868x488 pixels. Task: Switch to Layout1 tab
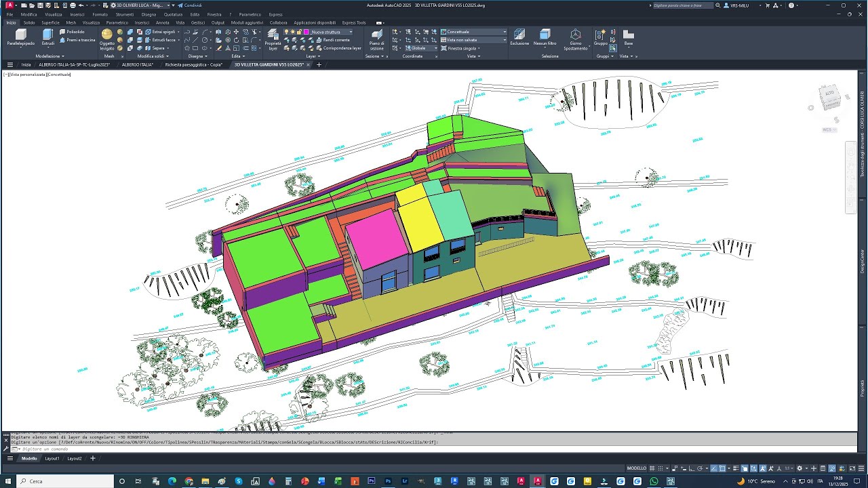click(x=52, y=458)
